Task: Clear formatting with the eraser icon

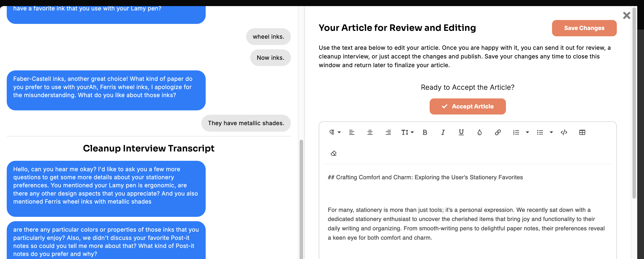Action: (x=334, y=153)
